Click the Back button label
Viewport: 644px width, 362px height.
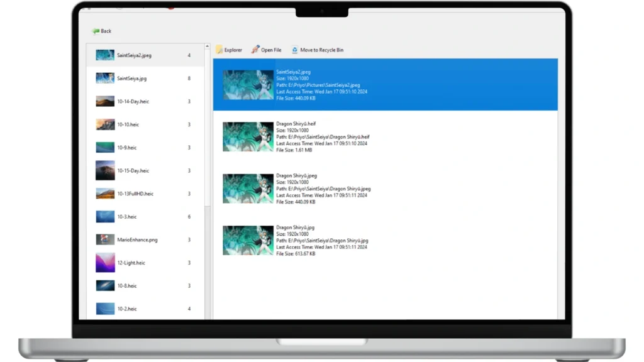(x=106, y=31)
